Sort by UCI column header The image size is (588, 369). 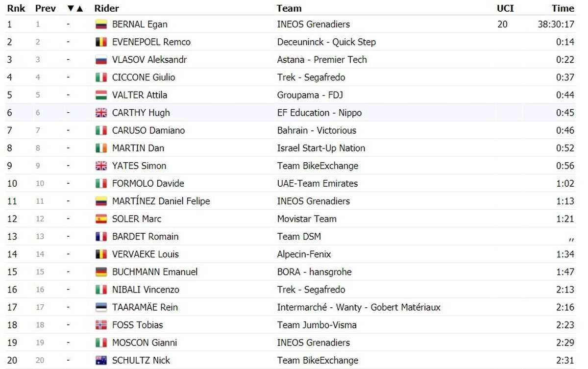(x=505, y=8)
